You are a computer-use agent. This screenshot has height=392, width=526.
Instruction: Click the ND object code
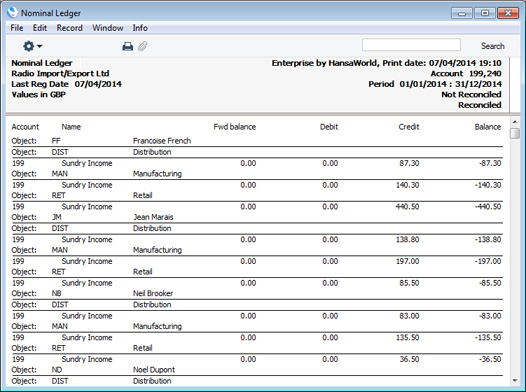click(57, 370)
